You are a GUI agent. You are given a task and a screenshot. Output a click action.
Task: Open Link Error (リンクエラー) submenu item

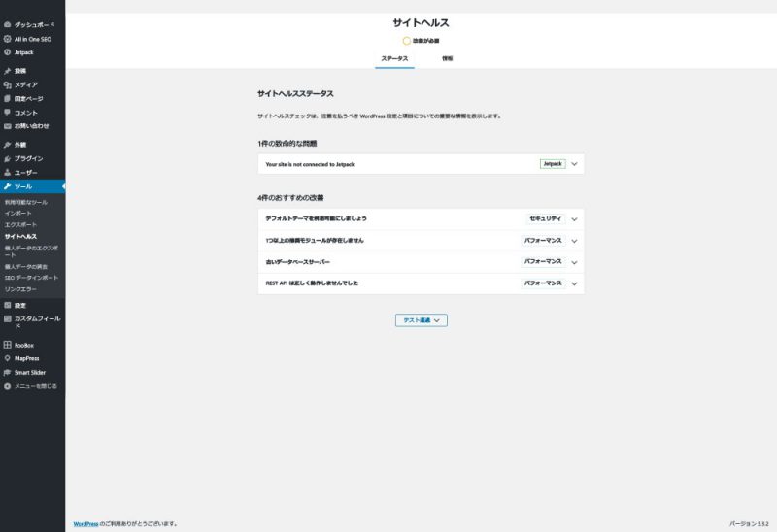(20, 288)
